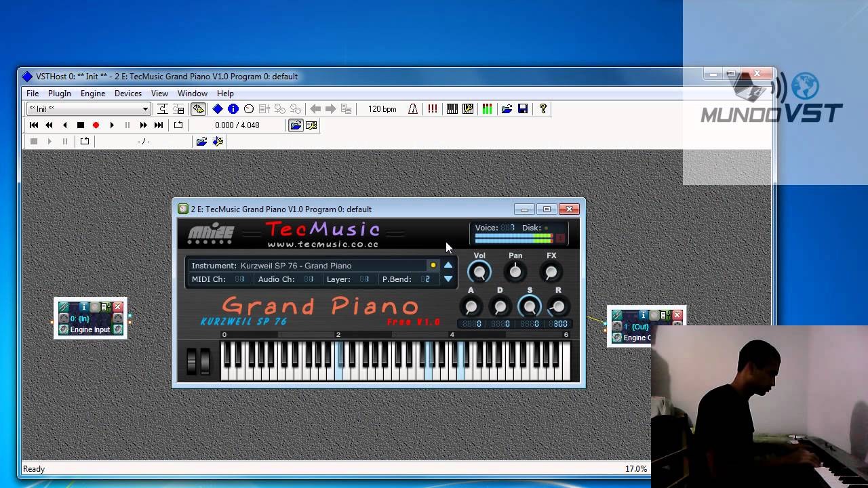868x488 pixels.
Task: Click the player configuration wrench icon
Action: click(x=311, y=125)
